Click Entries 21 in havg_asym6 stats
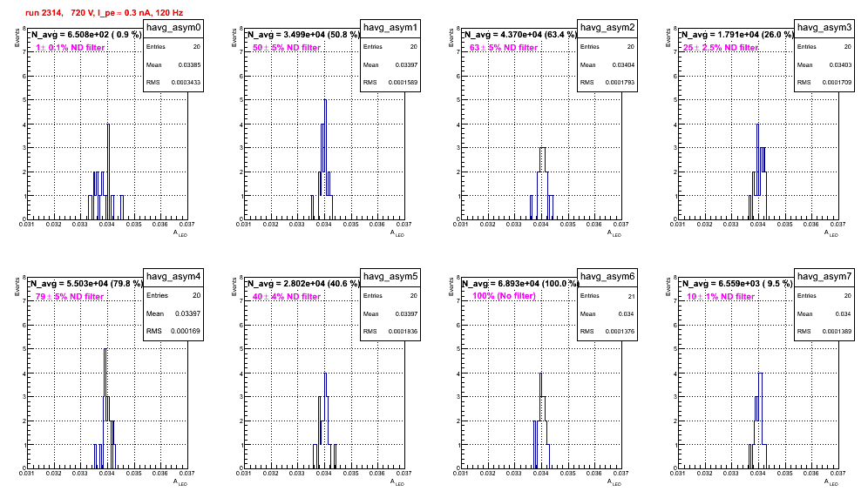Viewport: 868px width, 498px height. [x=607, y=296]
